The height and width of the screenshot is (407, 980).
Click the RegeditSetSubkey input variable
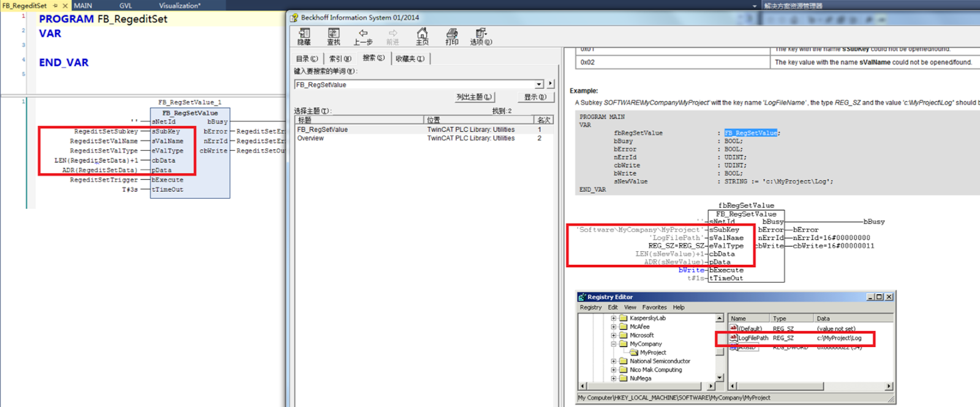(x=106, y=131)
